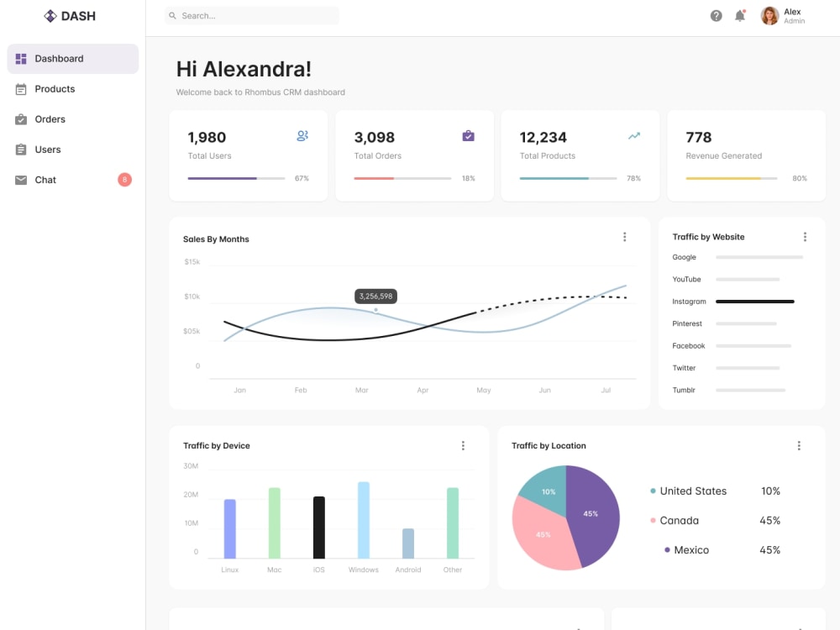Click Total Users 67% progress bar

(x=236, y=178)
